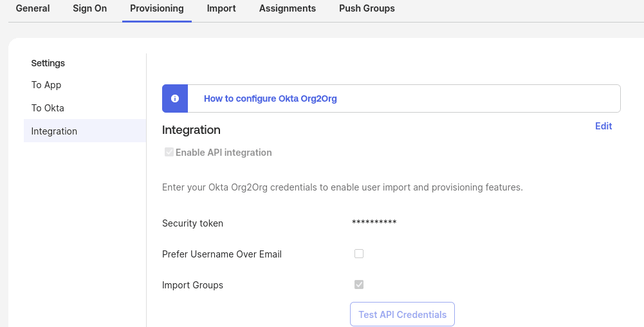Switch to the Sign On tab
This screenshot has height=327, width=644.
(x=90, y=8)
